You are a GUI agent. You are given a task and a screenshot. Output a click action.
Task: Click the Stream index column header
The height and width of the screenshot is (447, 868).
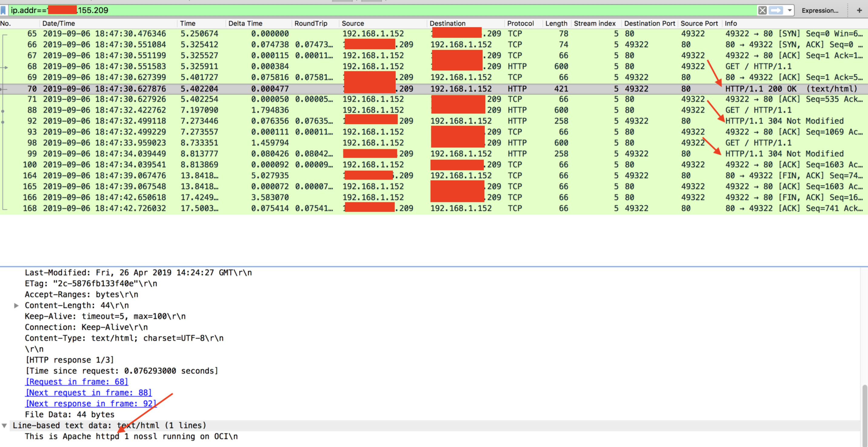[594, 23]
